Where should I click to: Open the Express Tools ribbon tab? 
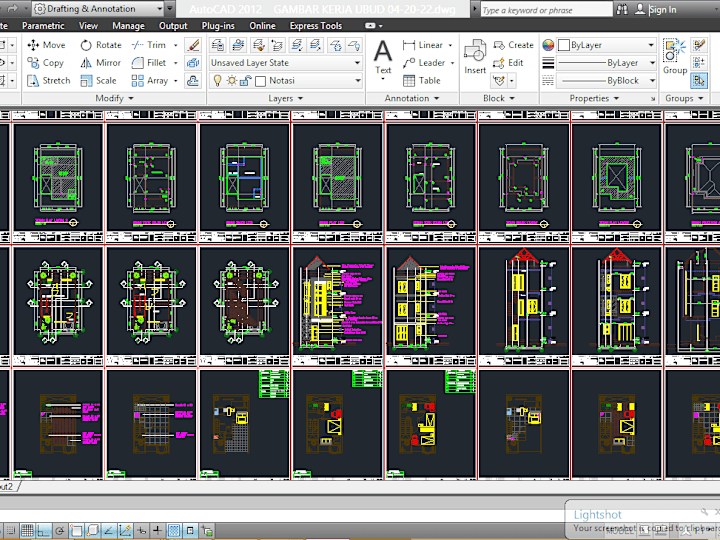315,26
